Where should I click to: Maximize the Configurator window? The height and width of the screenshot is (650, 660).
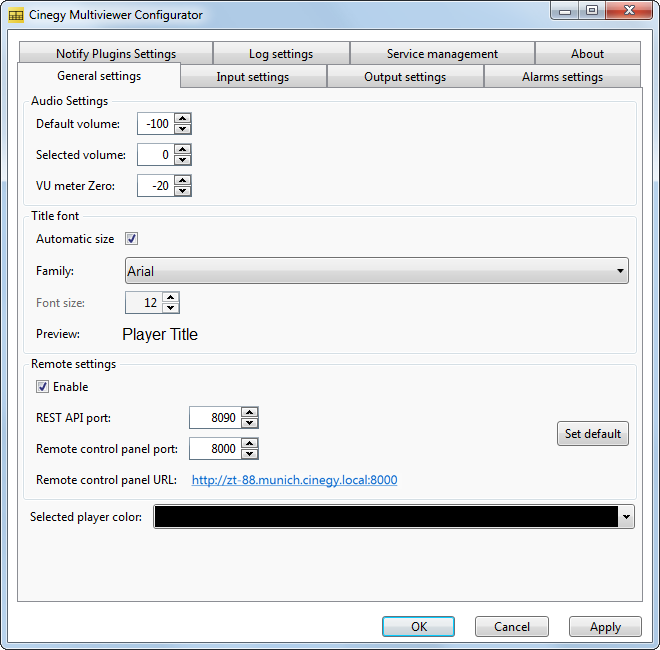[592, 11]
